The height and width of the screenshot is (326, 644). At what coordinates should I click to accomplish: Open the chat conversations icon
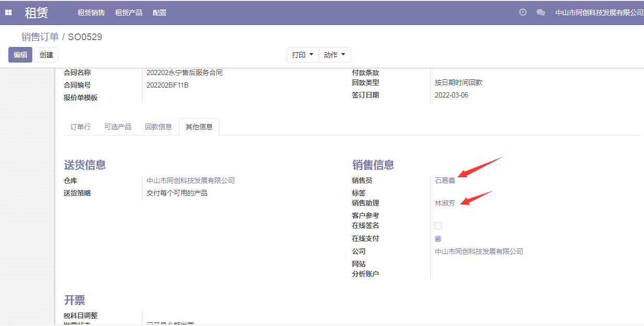540,13
